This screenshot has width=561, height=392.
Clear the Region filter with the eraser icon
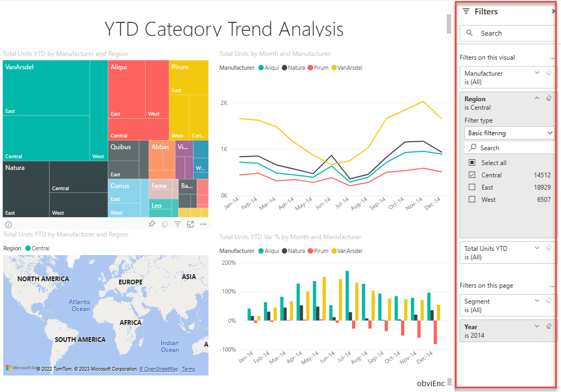tap(548, 98)
